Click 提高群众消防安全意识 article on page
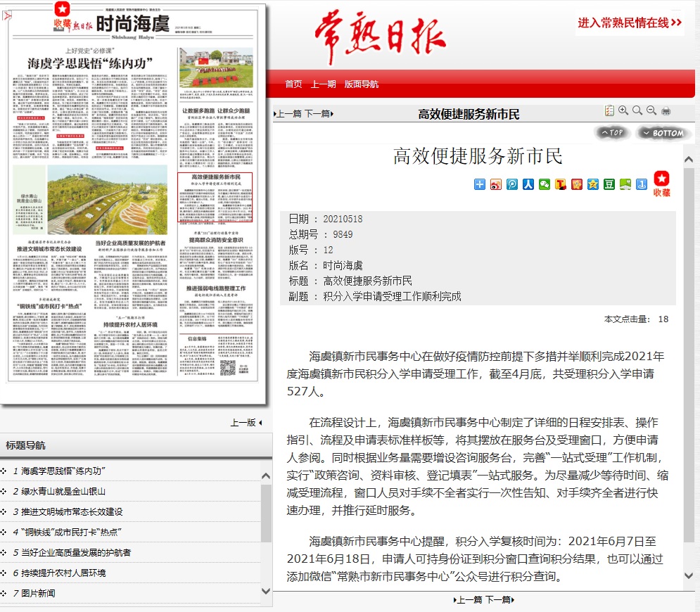Viewport: 700px width, 612px height. pos(216,253)
